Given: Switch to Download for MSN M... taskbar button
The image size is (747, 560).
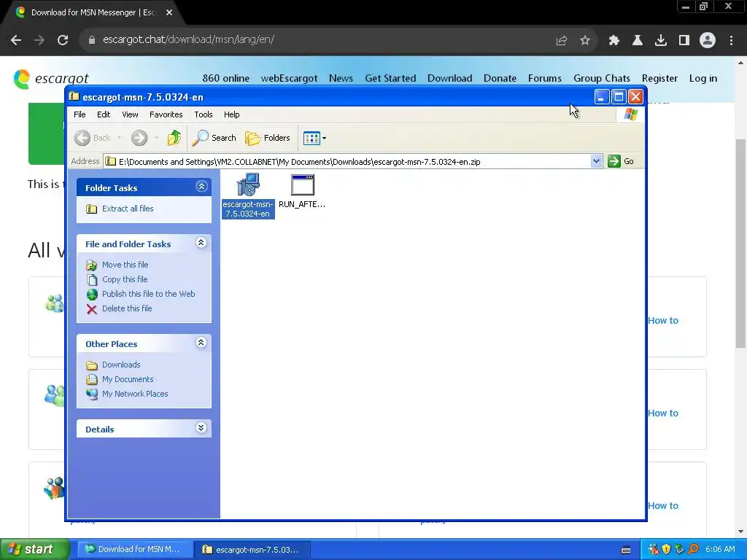Looking at the screenshot, I should 135,550.
